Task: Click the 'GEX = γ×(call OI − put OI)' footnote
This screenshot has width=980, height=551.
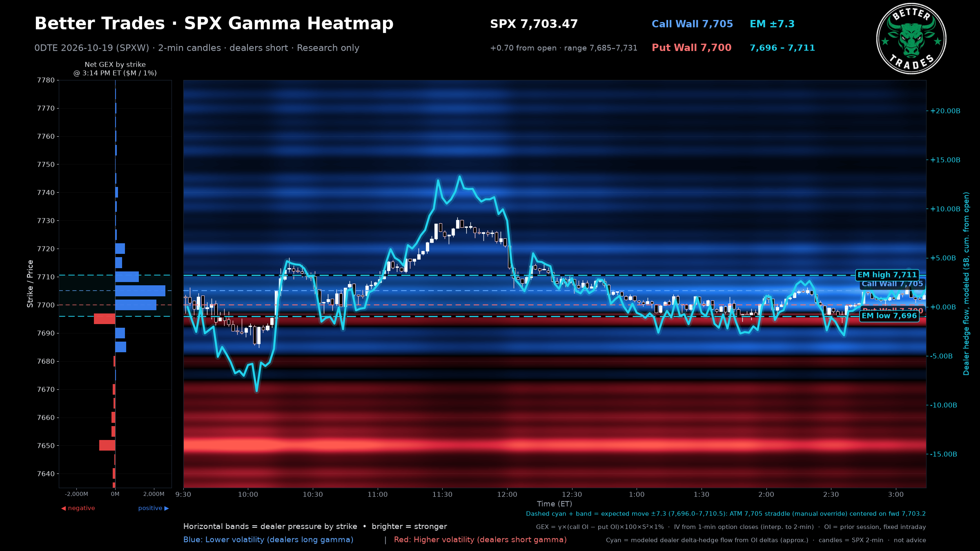Action: point(731,527)
